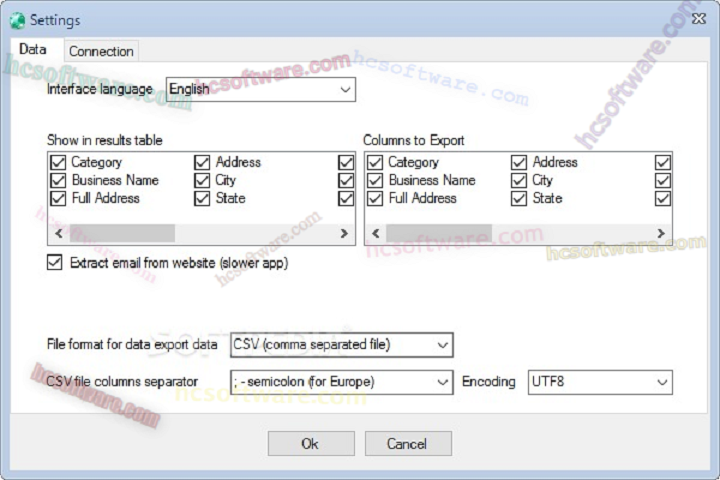
Task: Select the Data tab
Action: pos(33,49)
